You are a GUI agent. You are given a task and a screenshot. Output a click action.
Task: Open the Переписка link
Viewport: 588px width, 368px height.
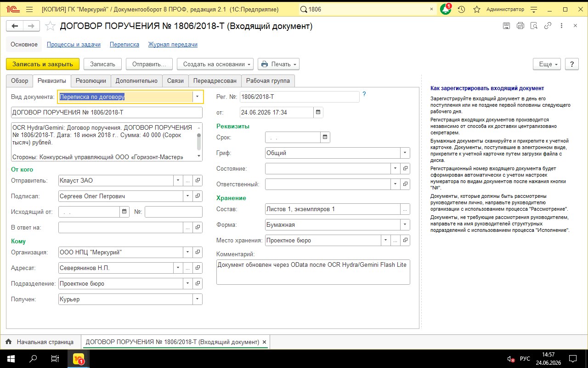click(x=124, y=45)
